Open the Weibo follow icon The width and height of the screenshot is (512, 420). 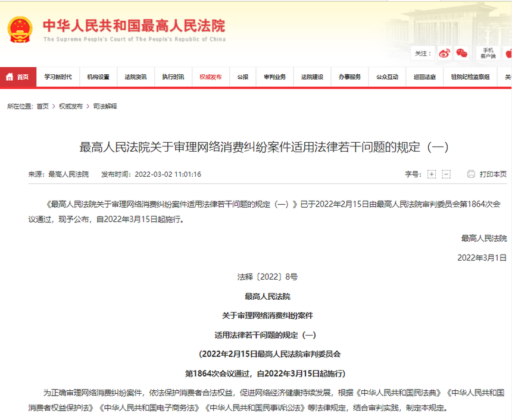coord(444,53)
